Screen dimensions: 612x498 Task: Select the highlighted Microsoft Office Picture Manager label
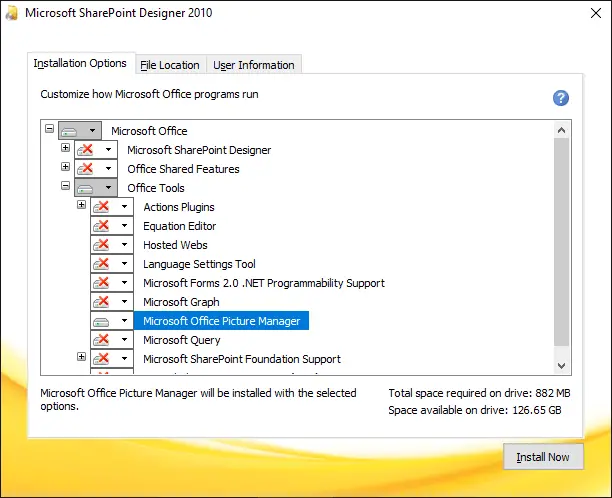pos(221,321)
